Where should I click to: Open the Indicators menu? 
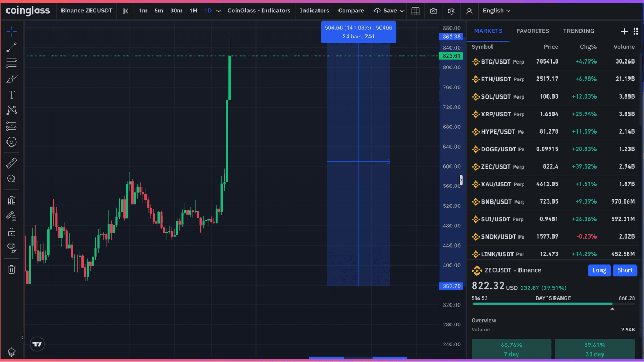pos(314,11)
